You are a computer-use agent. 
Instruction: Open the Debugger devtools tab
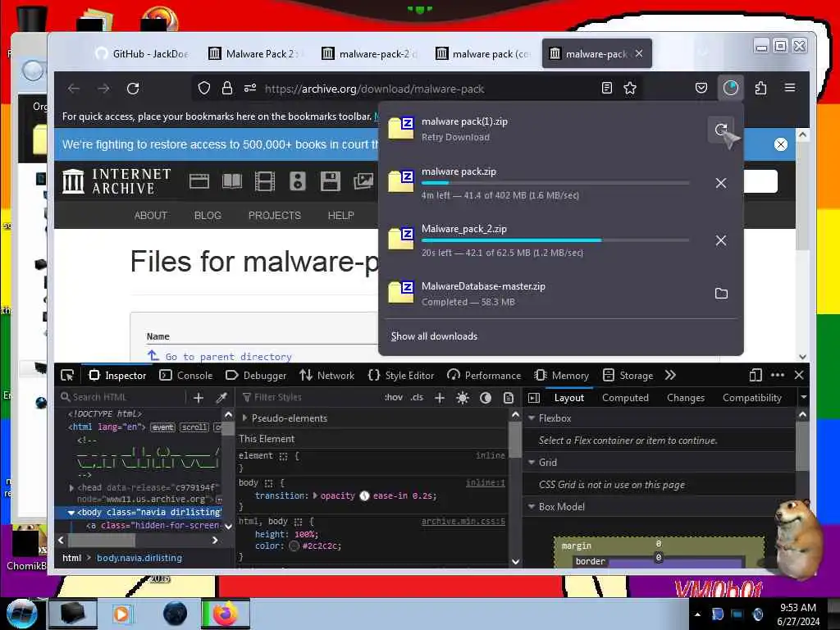pyautogui.click(x=256, y=376)
